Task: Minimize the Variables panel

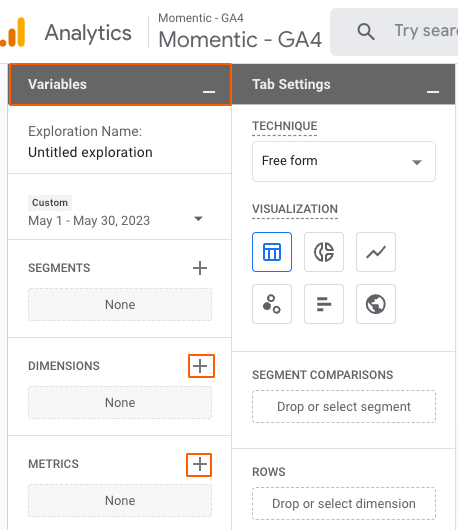Action: pyautogui.click(x=209, y=92)
